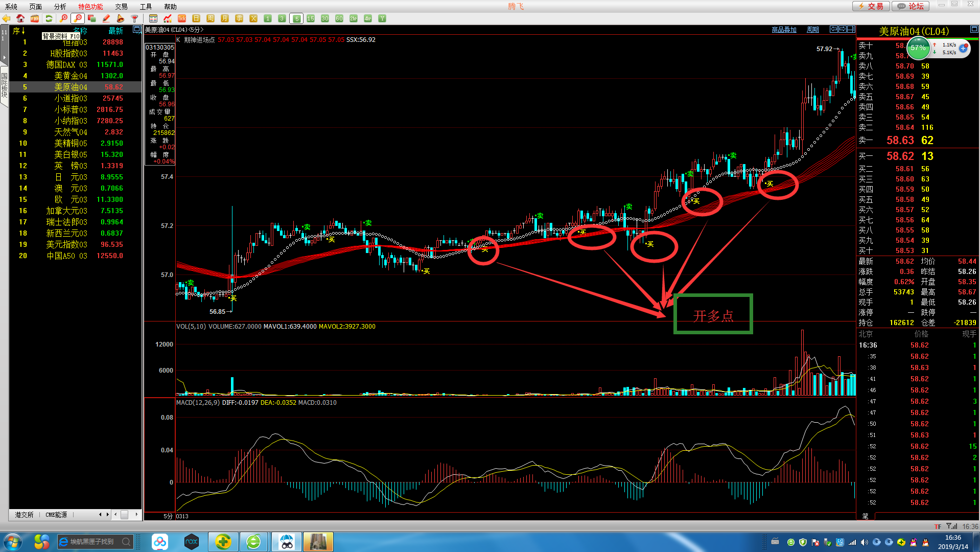
Task: Open the 工具 menu
Action: pyautogui.click(x=146, y=7)
